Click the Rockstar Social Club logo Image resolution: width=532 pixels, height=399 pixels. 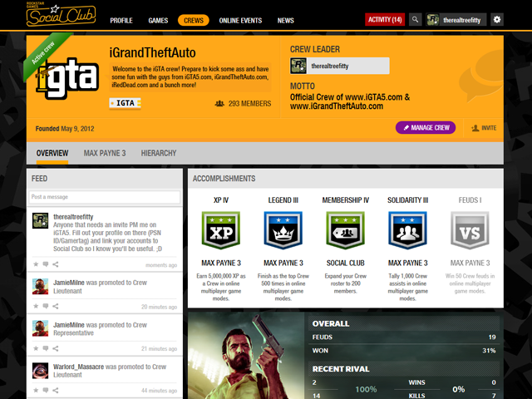61,14
